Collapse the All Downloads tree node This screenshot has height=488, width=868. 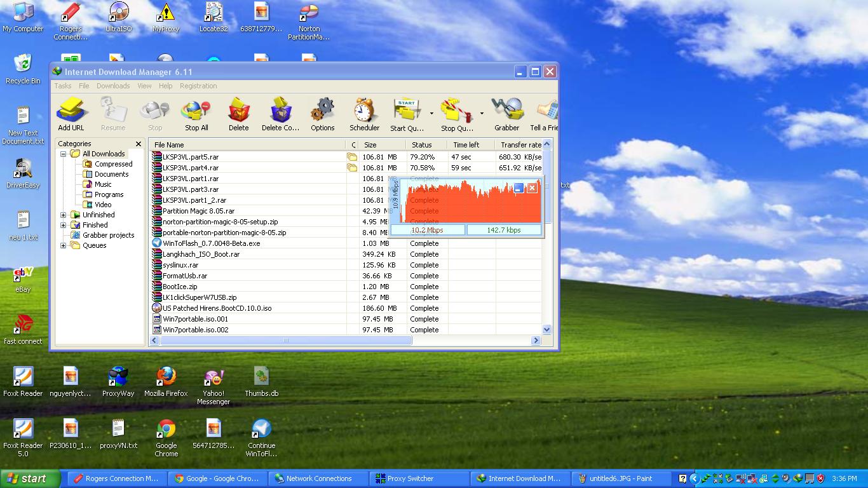(x=64, y=154)
